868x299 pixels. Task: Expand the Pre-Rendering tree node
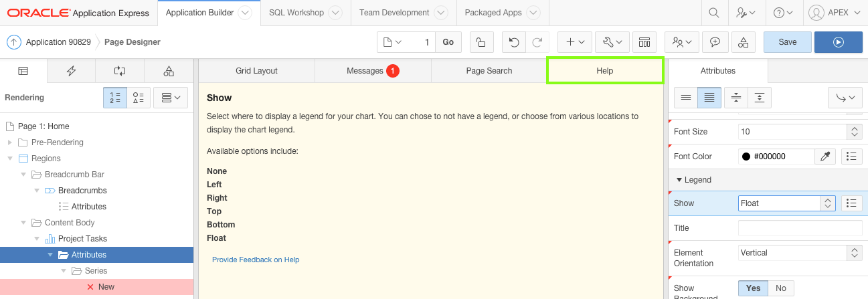tap(9, 142)
